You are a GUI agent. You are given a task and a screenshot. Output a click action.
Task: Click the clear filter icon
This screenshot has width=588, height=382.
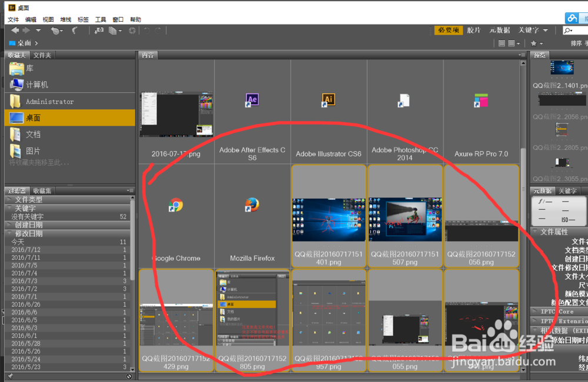(129, 376)
